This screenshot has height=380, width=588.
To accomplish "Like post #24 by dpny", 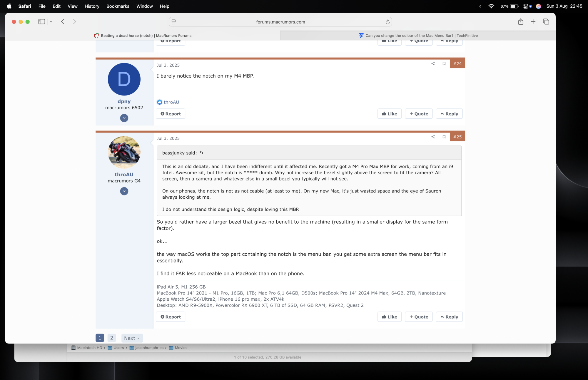I will click(389, 114).
